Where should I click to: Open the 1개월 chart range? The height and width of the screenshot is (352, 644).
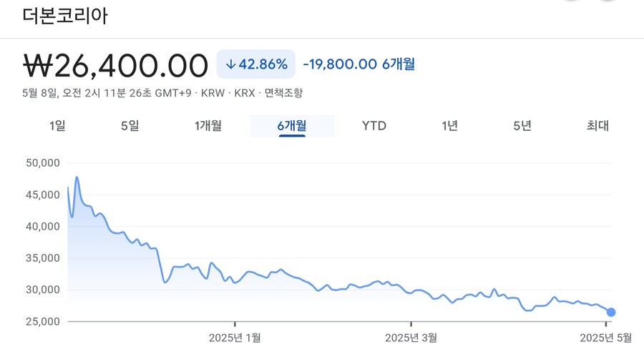click(x=208, y=126)
